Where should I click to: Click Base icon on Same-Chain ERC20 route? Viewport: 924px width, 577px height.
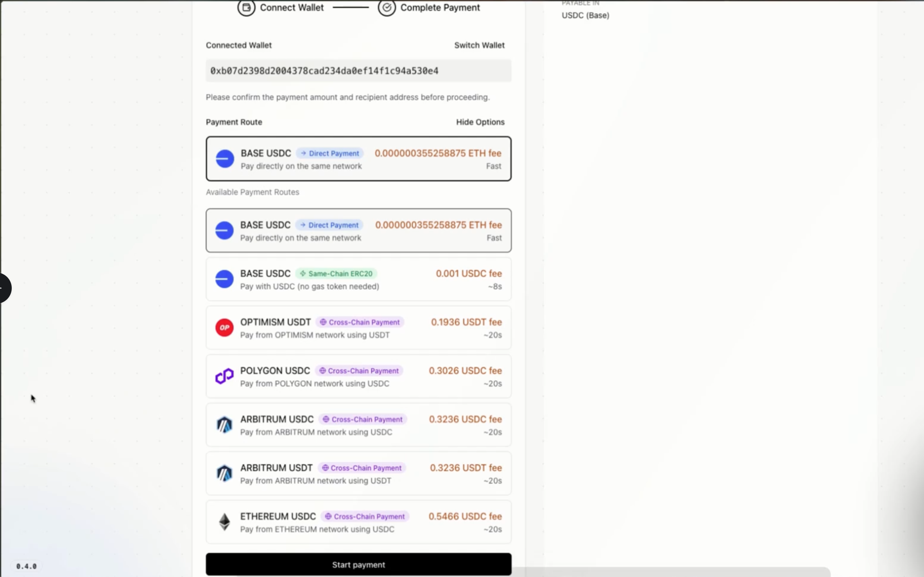[224, 279]
